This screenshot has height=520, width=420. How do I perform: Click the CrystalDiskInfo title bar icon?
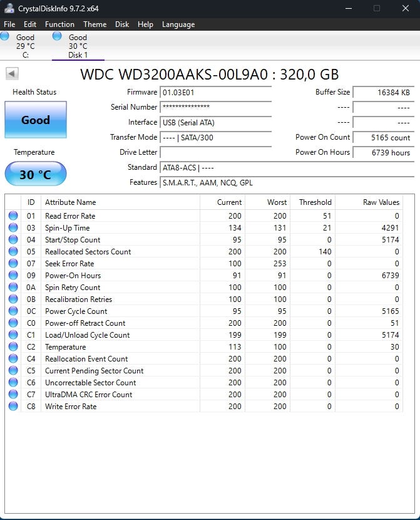pyautogui.click(x=9, y=8)
